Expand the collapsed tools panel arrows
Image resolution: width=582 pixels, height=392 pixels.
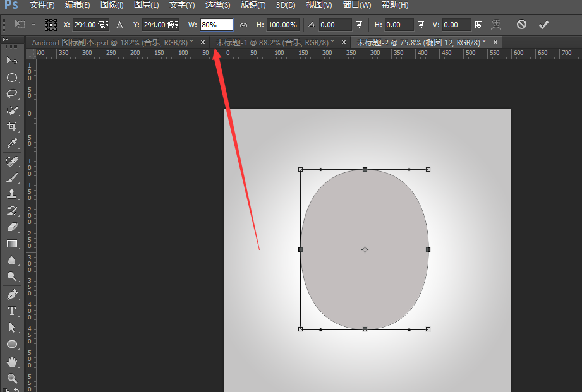coord(6,39)
